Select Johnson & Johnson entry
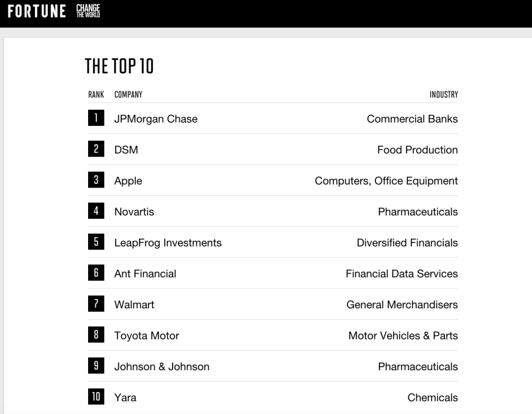The height and width of the screenshot is (414, 532). click(x=162, y=367)
